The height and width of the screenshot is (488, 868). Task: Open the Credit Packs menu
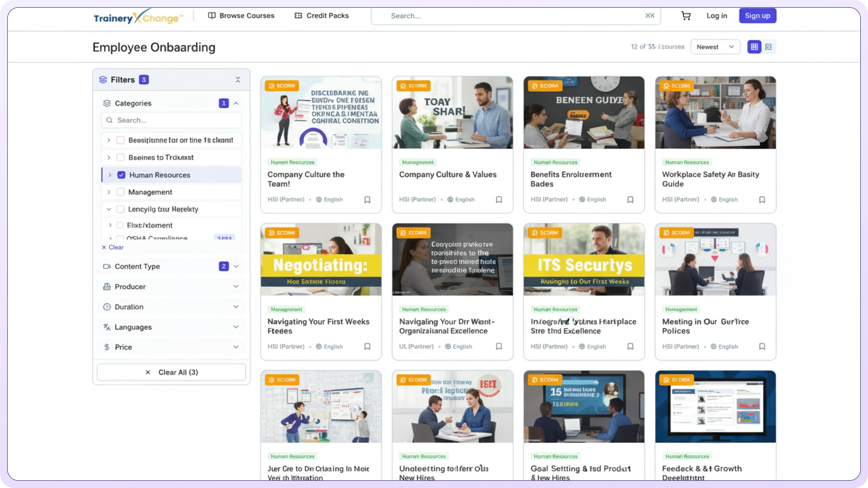pyautogui.click(x=321, y=16)
